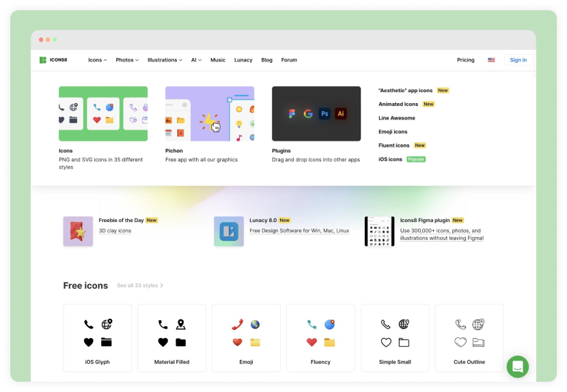Collapse the Icons dropdown menu
This screenshot has width=567, height=392.
click(x=98, y=60)
